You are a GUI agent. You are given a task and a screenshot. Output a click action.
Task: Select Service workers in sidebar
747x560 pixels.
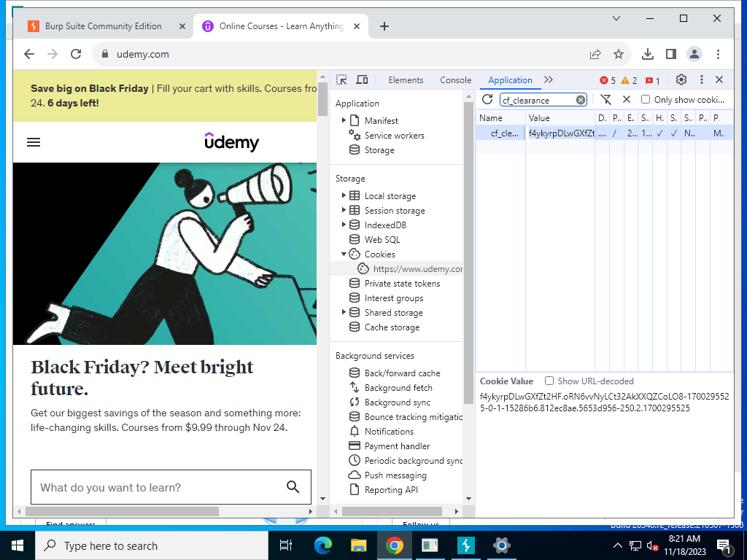tap(394, 135)
